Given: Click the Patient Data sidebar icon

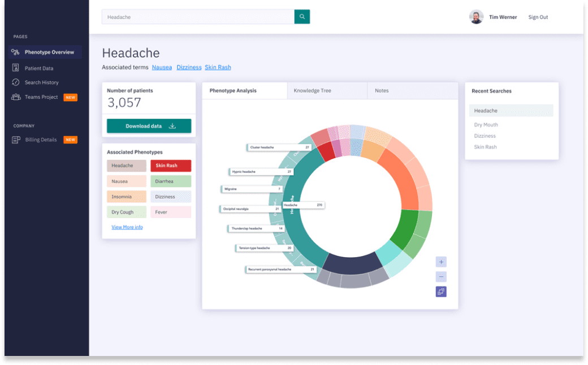Looking at the screenshot, I should 16,68.
